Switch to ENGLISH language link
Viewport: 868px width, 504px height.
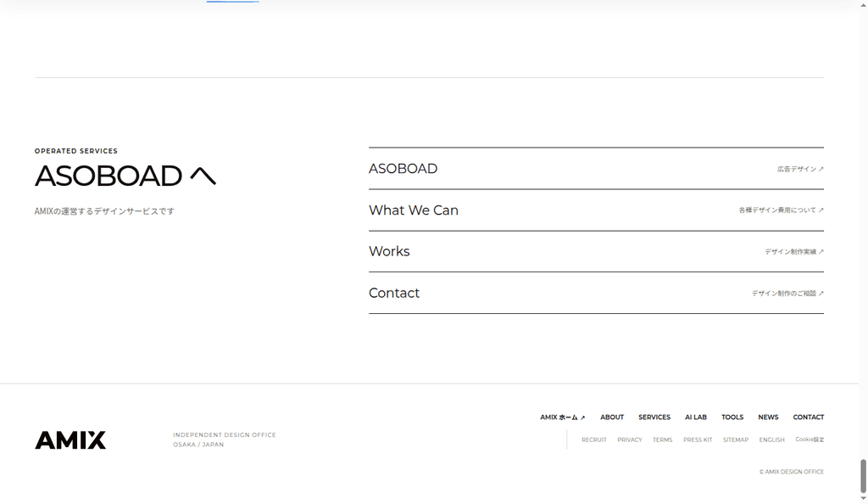click(x=771, y=440)
